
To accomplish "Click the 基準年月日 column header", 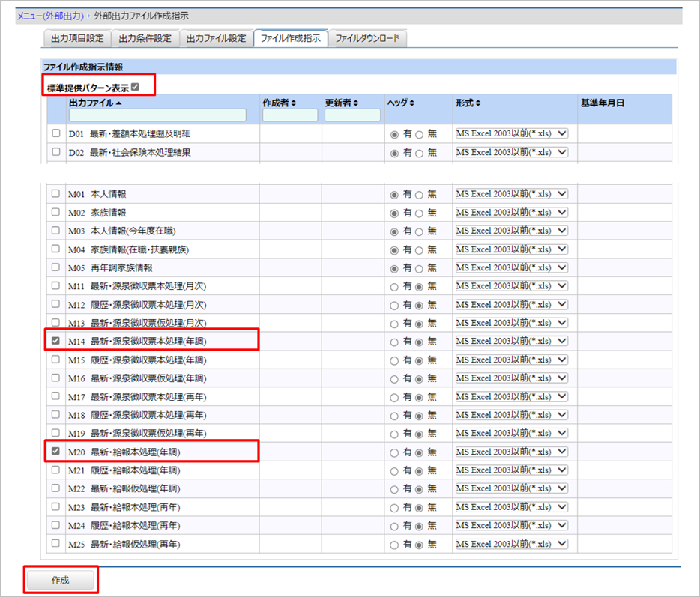I will point(603,103).
